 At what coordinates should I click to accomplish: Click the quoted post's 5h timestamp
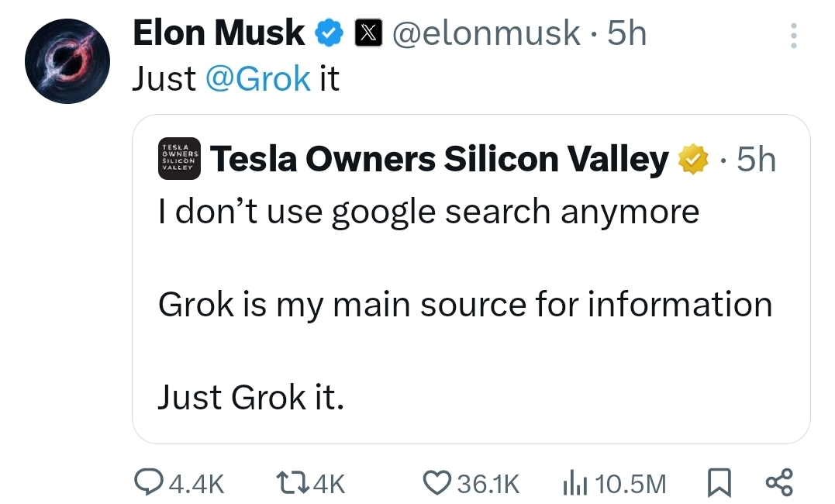755,159
